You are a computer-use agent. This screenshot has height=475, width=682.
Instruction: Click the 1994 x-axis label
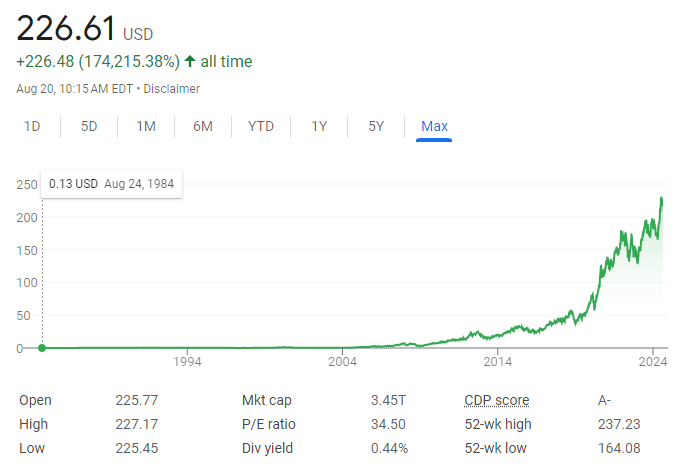187,363
